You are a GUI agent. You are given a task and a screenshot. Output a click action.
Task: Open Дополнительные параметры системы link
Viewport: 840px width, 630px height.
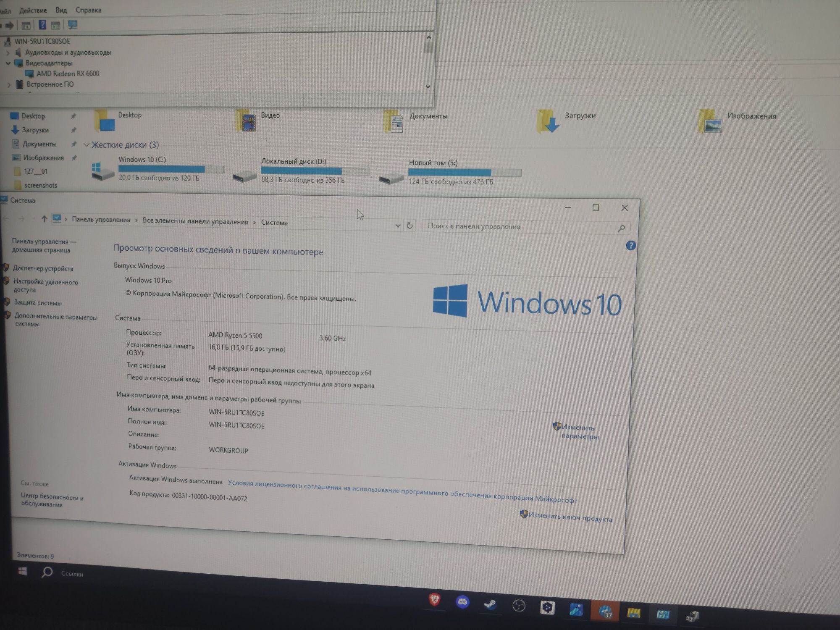(x=56, y=320)
